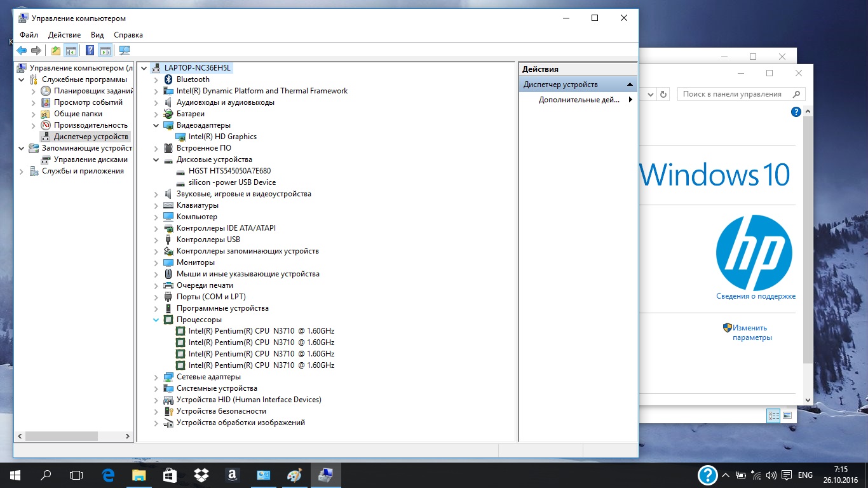
Task: Click the Очереди печати printer icon
Action: tap(168, 285)
